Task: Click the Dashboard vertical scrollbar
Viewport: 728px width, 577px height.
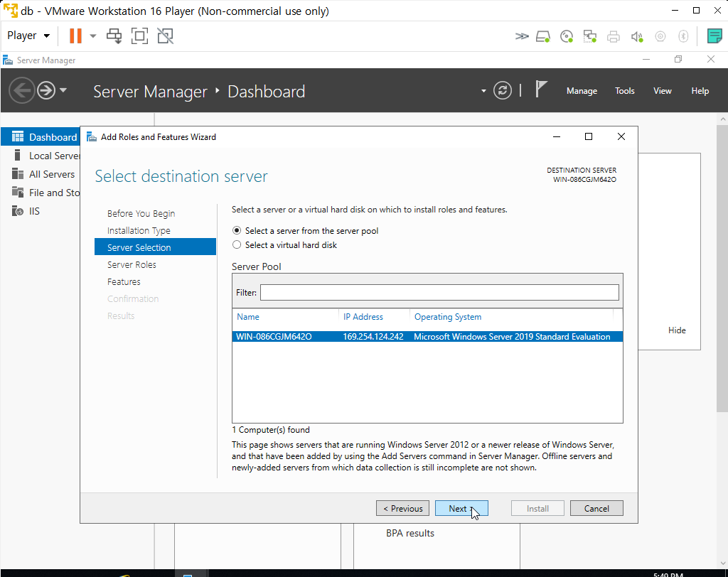Action: [722, 269]
